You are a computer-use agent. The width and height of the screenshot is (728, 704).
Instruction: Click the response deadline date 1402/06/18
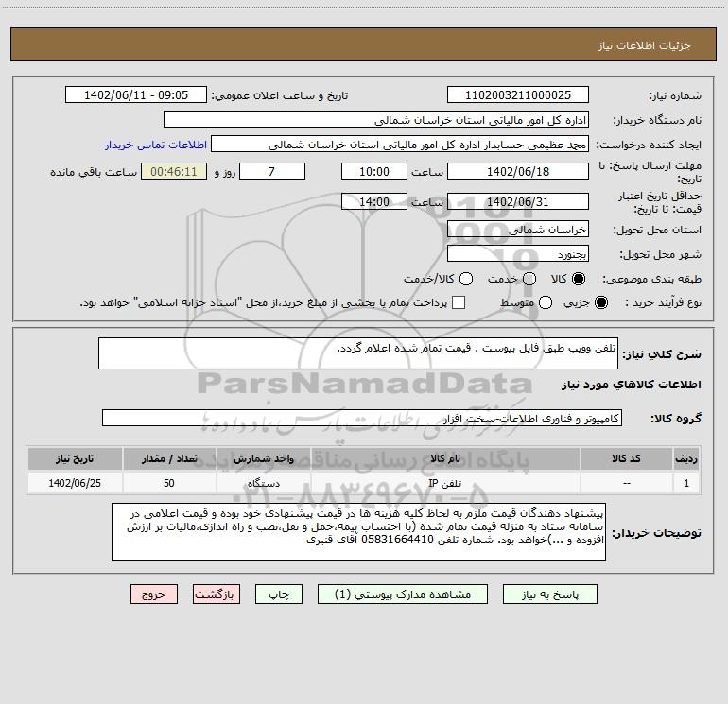click(518, 171)
